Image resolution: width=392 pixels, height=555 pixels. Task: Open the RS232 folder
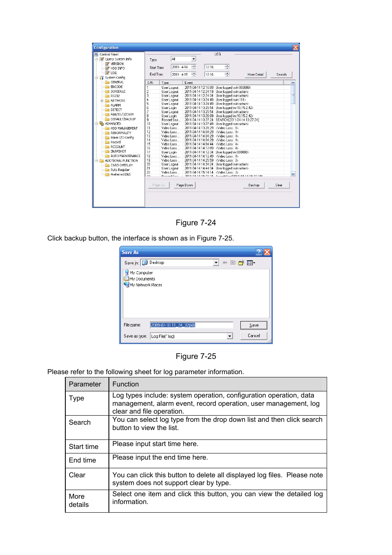coord(115,96)
